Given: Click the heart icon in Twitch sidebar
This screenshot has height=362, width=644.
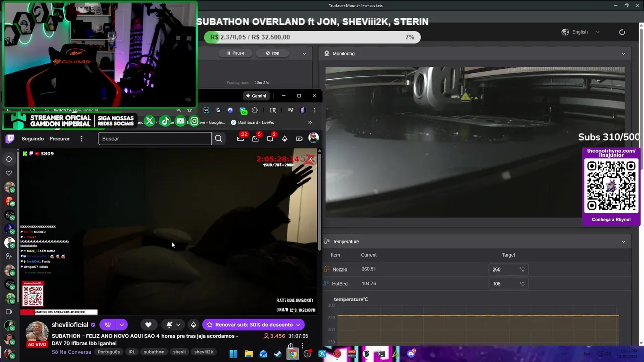Looking at the screenshot, I should click(x=9, y=173).
